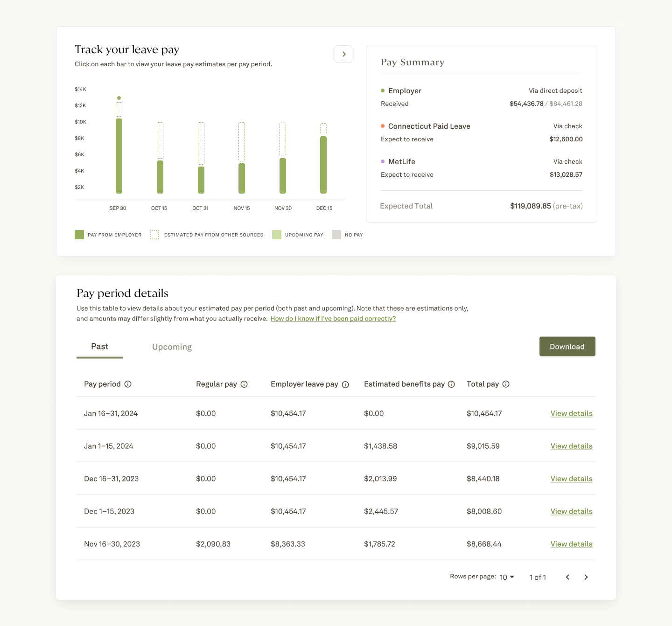Click the info icon next to Regular pay
Image resolution: width=672 pixels, height=626 pixels.
245,384
